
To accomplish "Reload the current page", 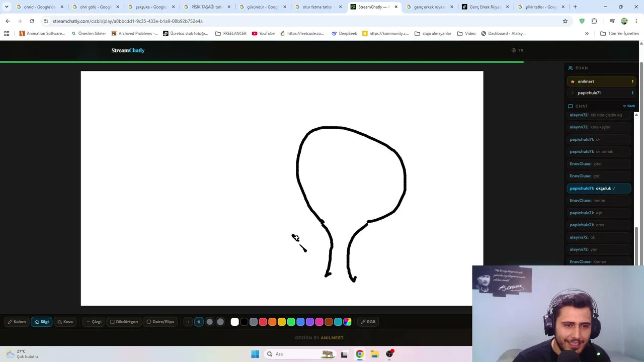I will coord(32,21).
